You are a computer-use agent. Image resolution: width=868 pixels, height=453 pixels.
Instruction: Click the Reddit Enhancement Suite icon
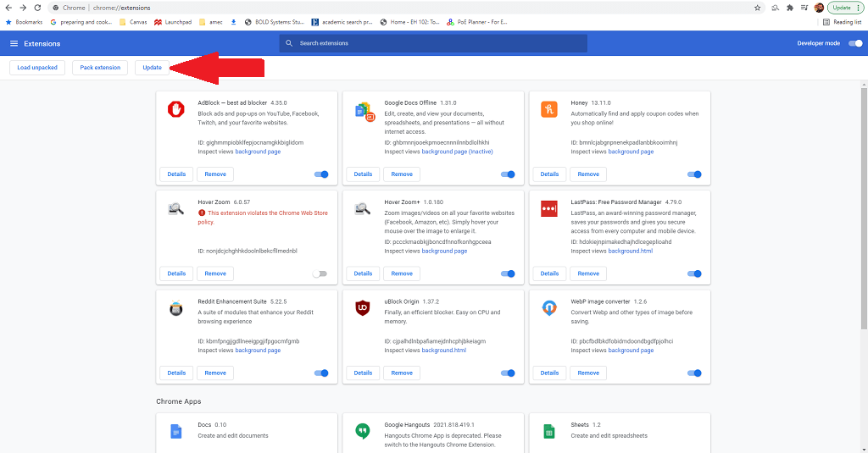[176, 308]
